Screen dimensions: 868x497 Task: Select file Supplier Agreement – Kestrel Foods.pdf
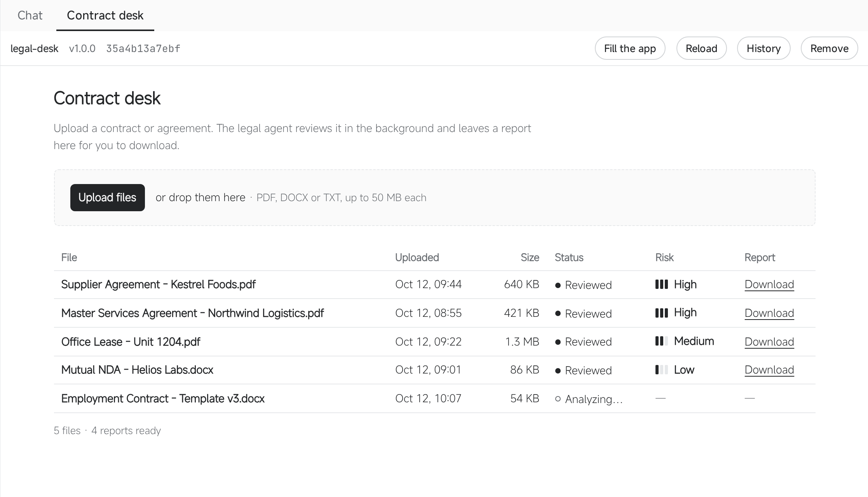(x=158, y=285)
